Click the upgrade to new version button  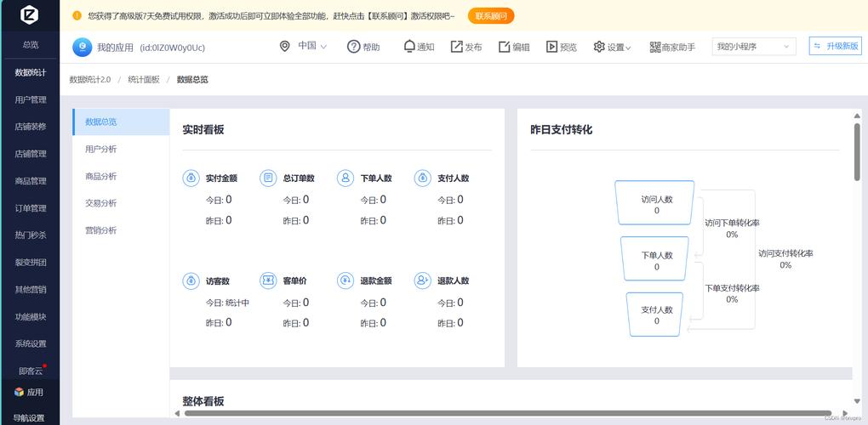coord(835,46)
